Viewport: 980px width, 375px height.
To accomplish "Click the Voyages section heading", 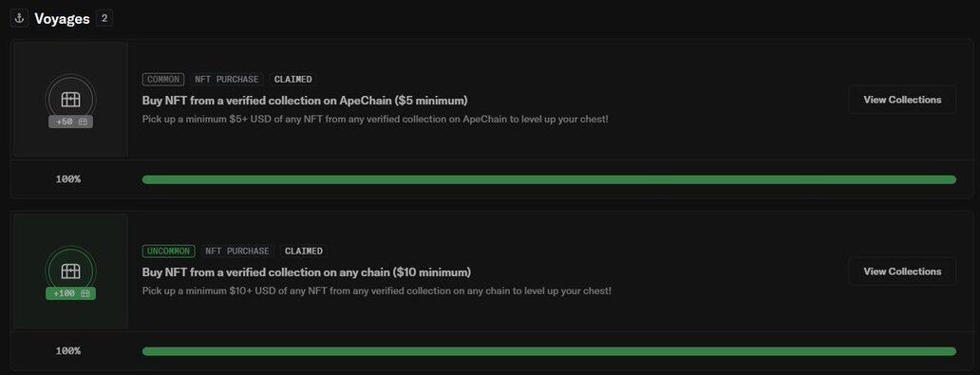I will [62, 19].
